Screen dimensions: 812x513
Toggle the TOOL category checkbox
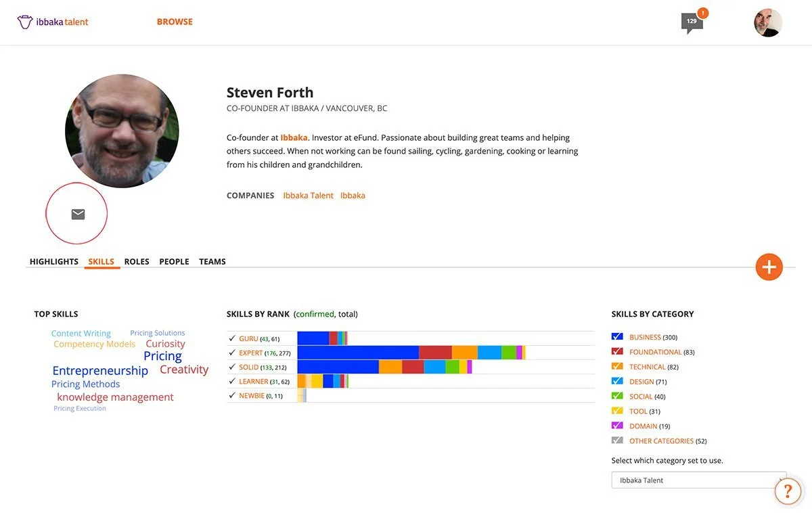(x=617, y=411)
